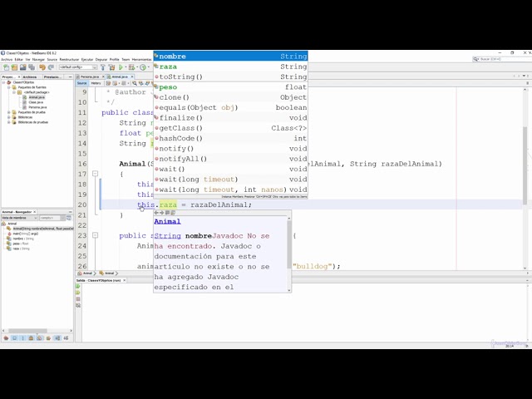Image resolution: width=532 pixels, height=399 pixels.
Task: Click the Save All toolbar icon
Action: pos(32,67)
